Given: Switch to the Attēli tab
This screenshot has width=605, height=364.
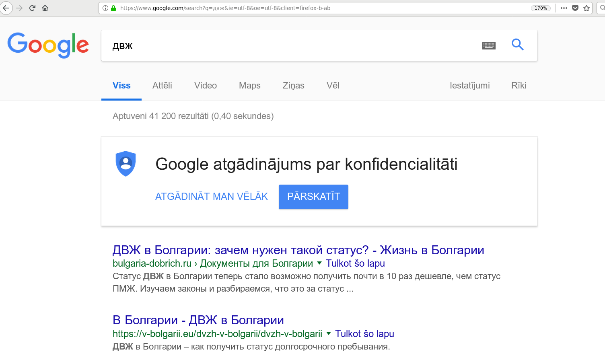Looking at the screenshot, I should 162,86.
